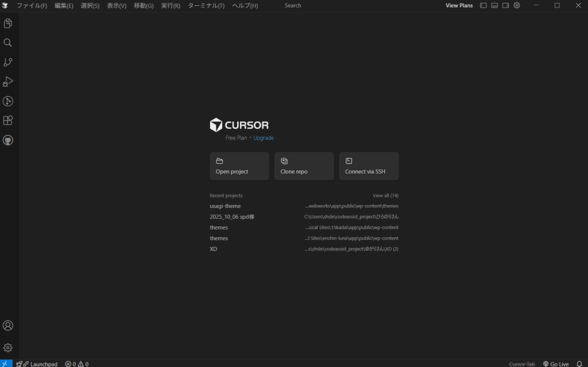The image size is (588, 367).
Task: Click the Upgrade plan link
Action: coord(264,138)
